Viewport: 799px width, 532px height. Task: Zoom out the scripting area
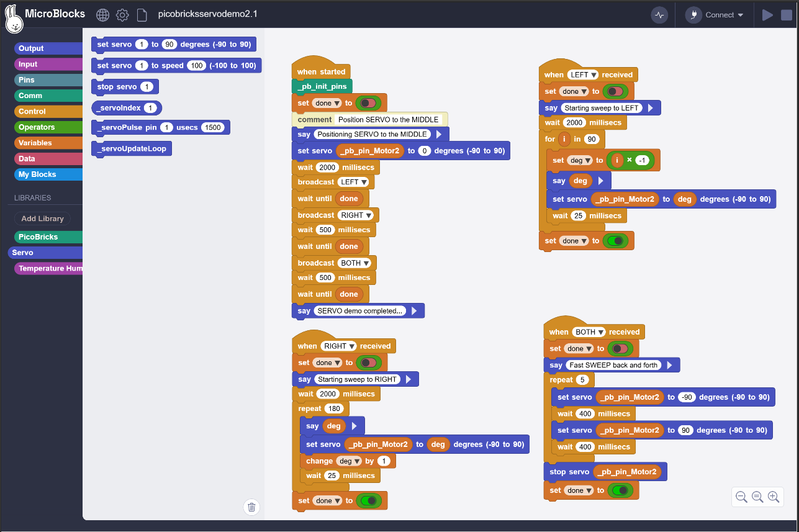[x=741, y=497]
